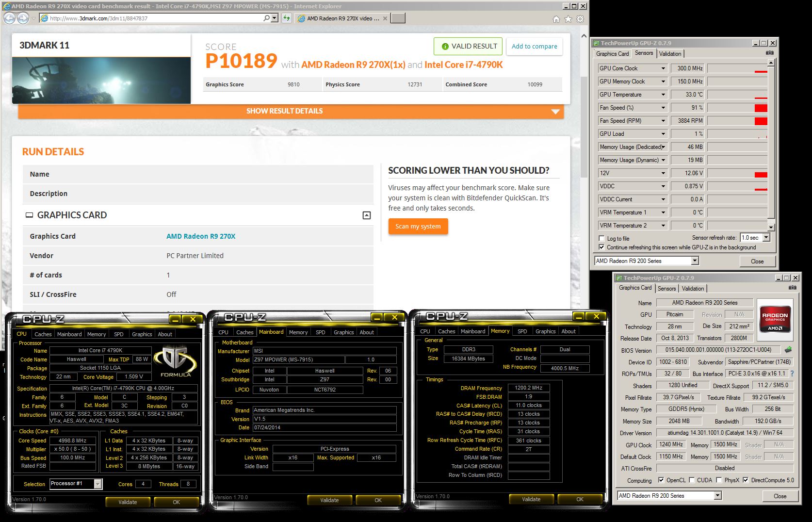Click the Fan Speed (%) red graph

tap(761, 108)
